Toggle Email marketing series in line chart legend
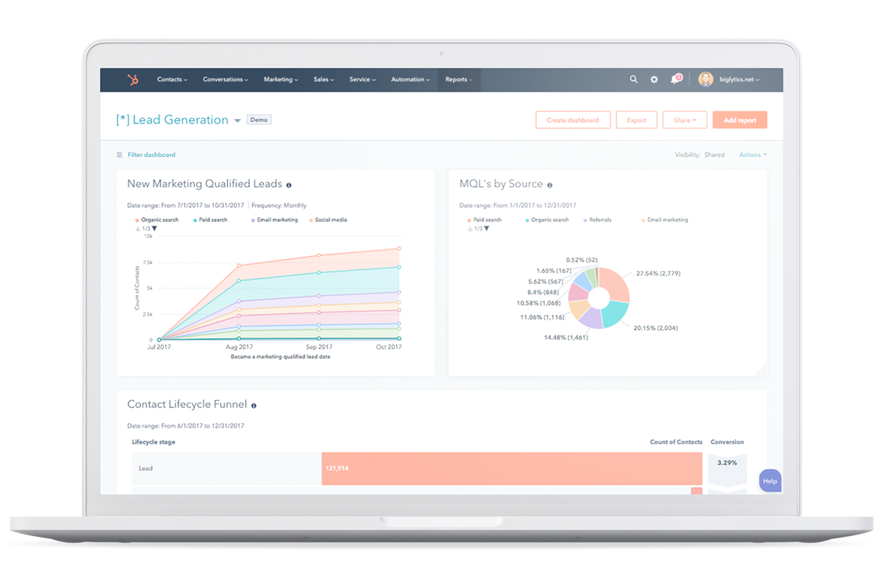Viewport: 875px width, 588px height. point(274,220)
